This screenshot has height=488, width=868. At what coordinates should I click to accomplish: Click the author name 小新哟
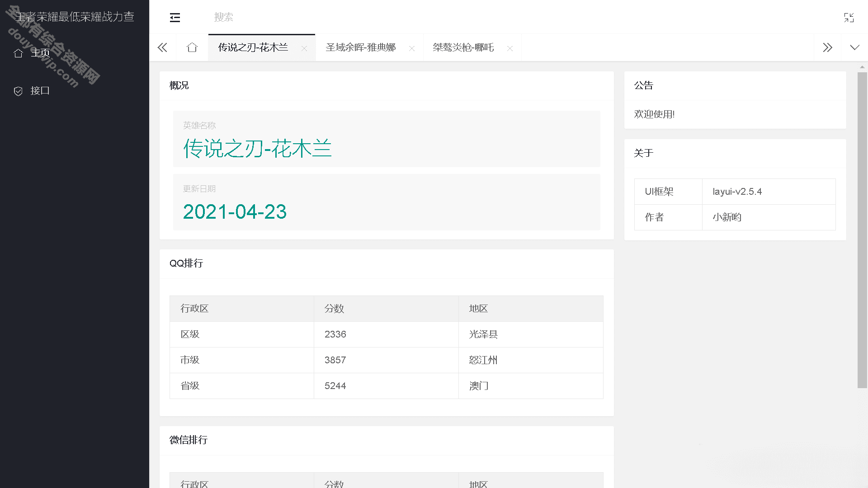[727, 217]
